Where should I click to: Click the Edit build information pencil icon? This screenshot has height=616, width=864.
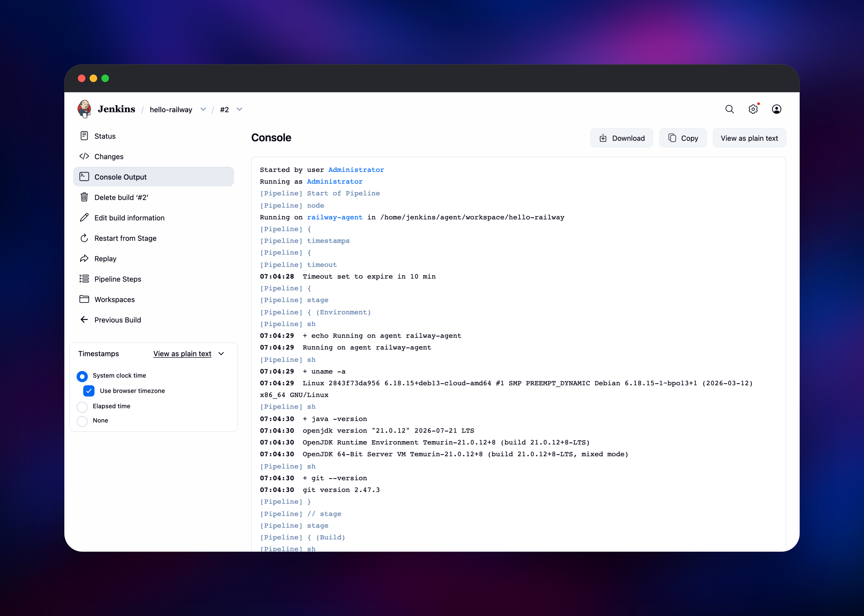pos(84,217)
